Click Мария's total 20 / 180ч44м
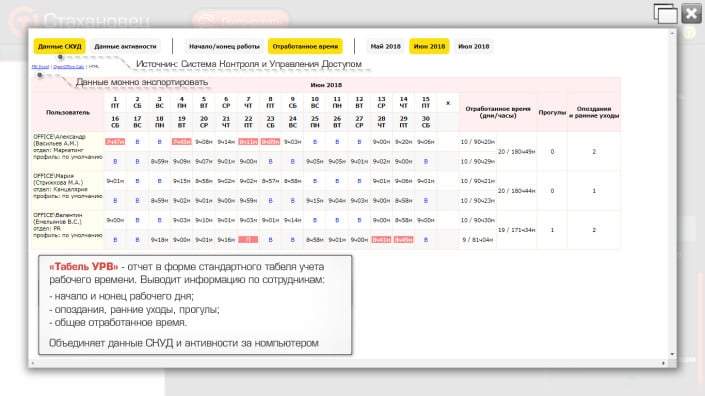Screen dimensions: 705x396 click(517, 191)
